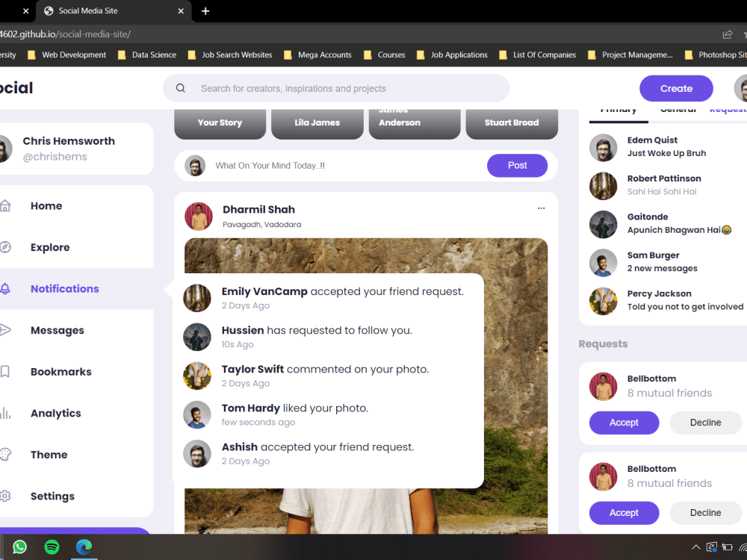Open WhatsApp from the taskbar
This screenshot has width=747, height=560.
(x=19, y=547)
